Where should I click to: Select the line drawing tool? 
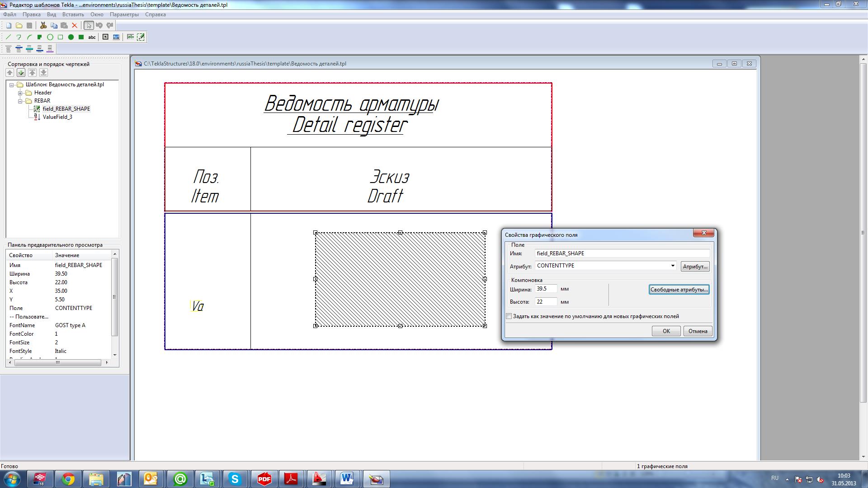coord(8,37)
